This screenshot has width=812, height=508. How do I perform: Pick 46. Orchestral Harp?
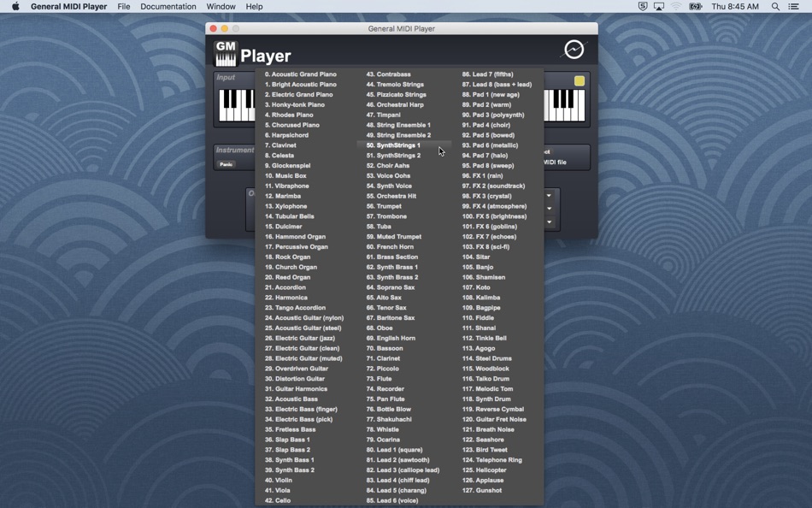point(395,104)
